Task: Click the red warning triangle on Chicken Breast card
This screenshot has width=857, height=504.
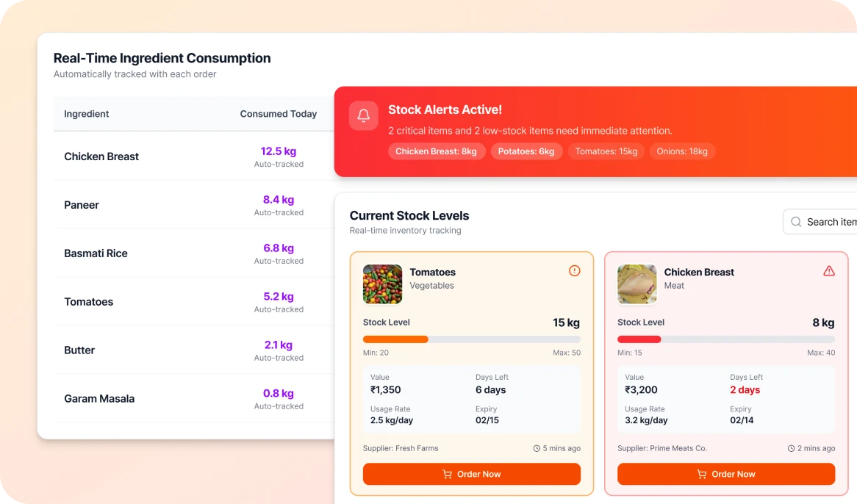Action: pos(829,271)
